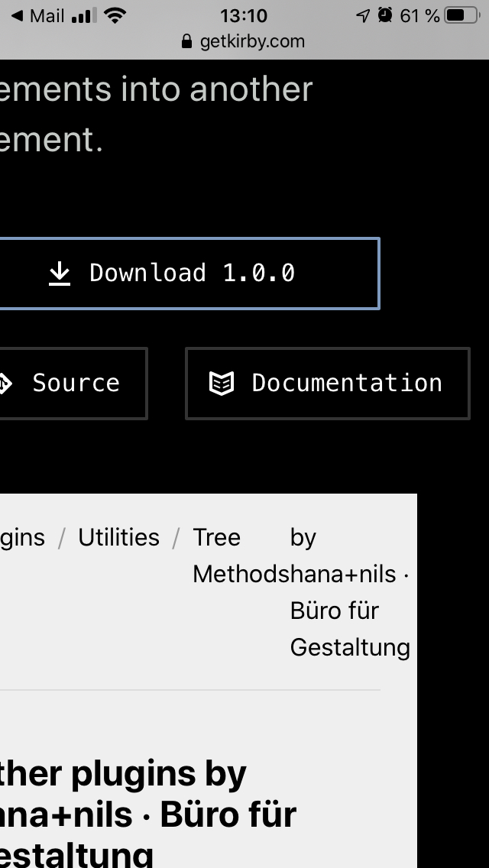Viewport: 489px width, 868px height.
Task: Open the plugin Documentation
Action: click(327, 383)
